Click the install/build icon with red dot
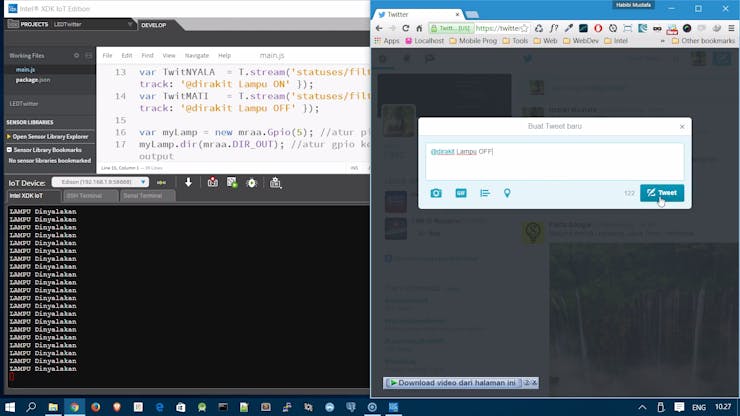Viewport: 740px width, 416px height. 213,182
